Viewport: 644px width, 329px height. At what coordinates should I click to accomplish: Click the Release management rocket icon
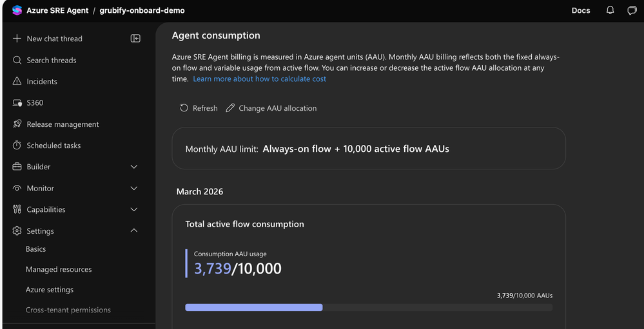tap(17, 124)
